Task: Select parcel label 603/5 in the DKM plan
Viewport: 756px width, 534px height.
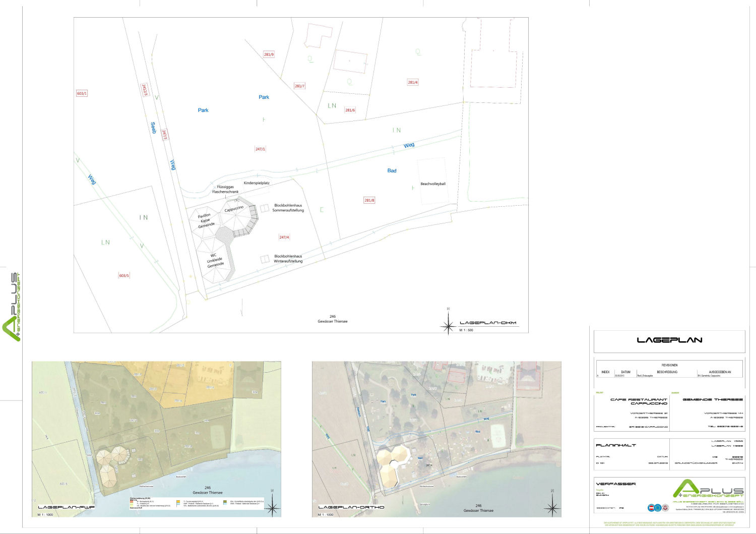Action: point(123,275)
